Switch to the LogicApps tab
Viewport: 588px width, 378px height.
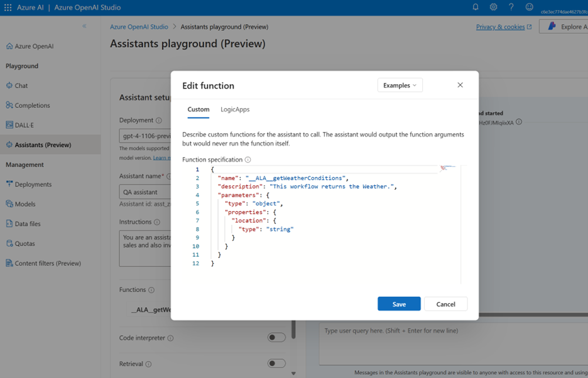pos(235,109)
